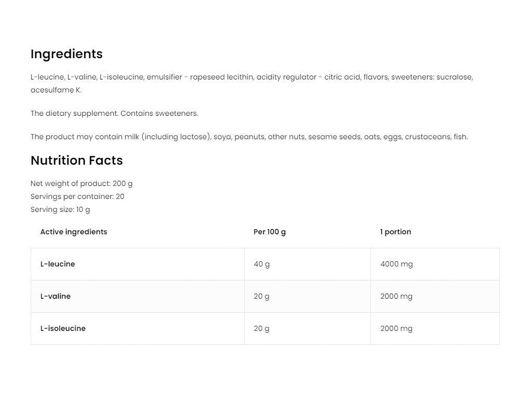
Task: Click the 2000 mg value for L-valine
Action: coord(396,296)
